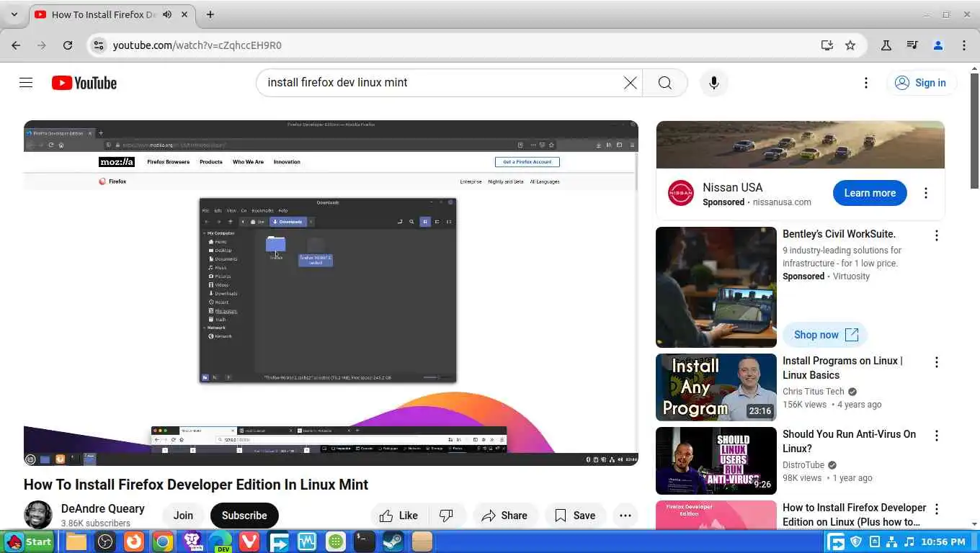Reload the page
This screenshot has height=553, width=980.
coord(68,45)
